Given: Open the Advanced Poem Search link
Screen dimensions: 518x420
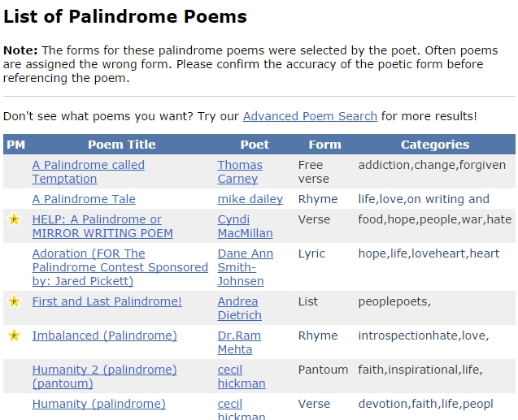Looking at the screenshot, I should coord(310,116).
